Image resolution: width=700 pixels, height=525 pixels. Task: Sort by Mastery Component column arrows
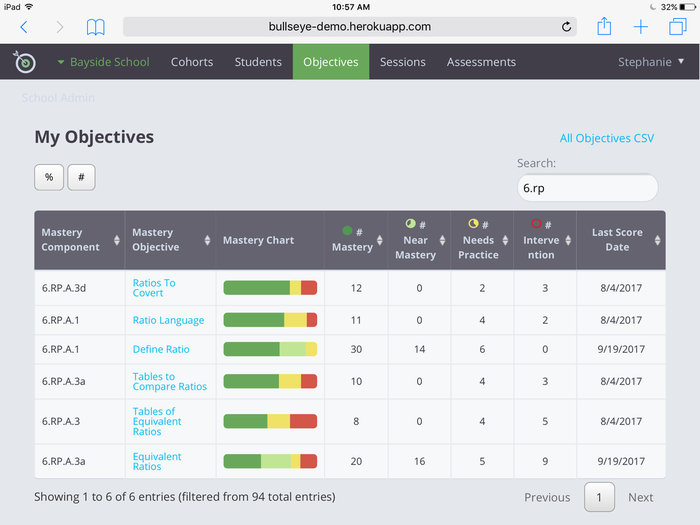[117, 240]
